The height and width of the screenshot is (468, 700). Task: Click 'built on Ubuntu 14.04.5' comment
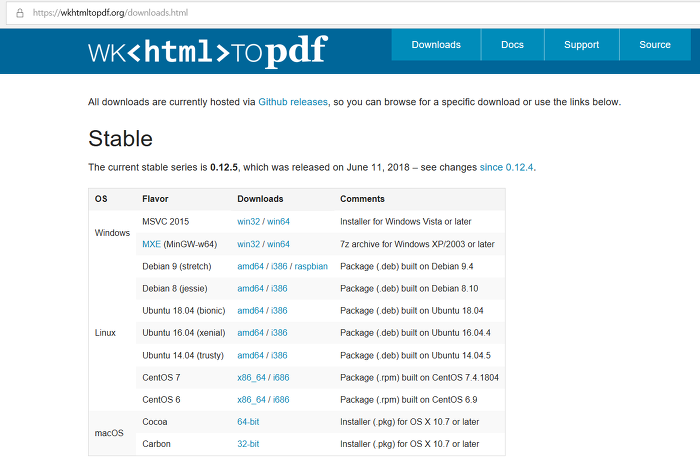(415, 355)
